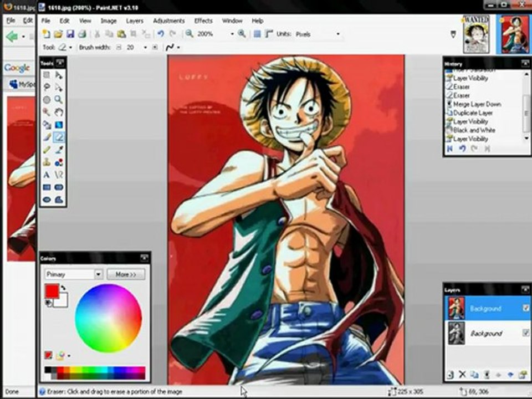Click the red primary color swatch
The image size is (532, 399).
click(x=52, y=291)
